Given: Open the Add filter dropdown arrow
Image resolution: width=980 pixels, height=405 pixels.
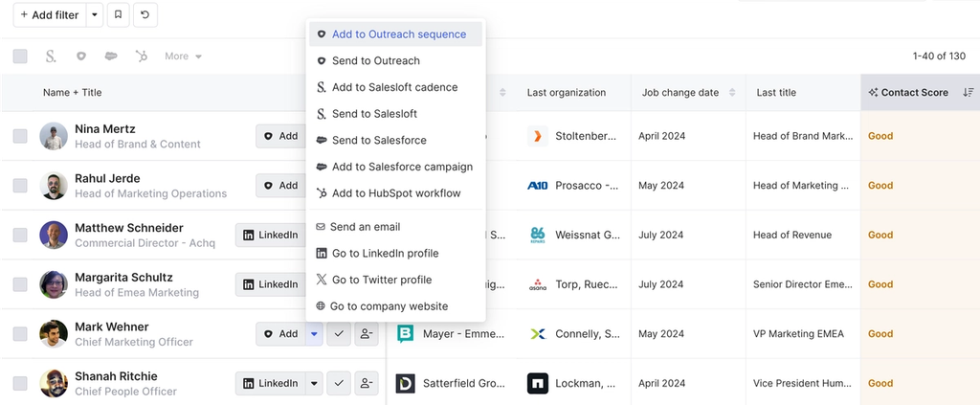Looking at the screenshot, I should (x=95, y=15).
